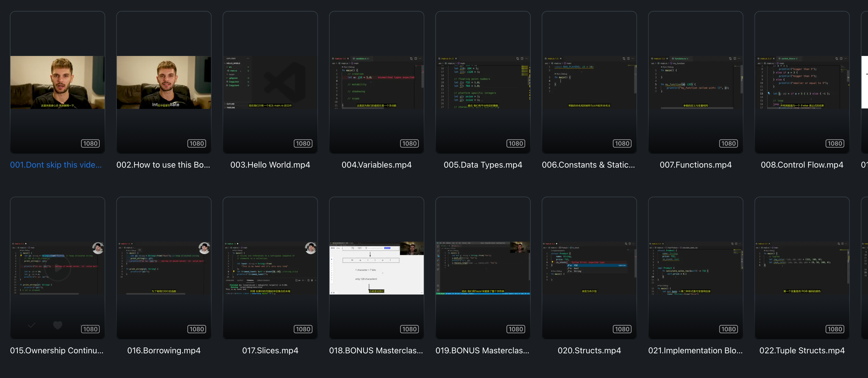Image resolution: width=868 pixels, height=378 pixels.
Task: Click the 1080 badge on 022.Tuple Structs.mp4
Action: [835, 329]
